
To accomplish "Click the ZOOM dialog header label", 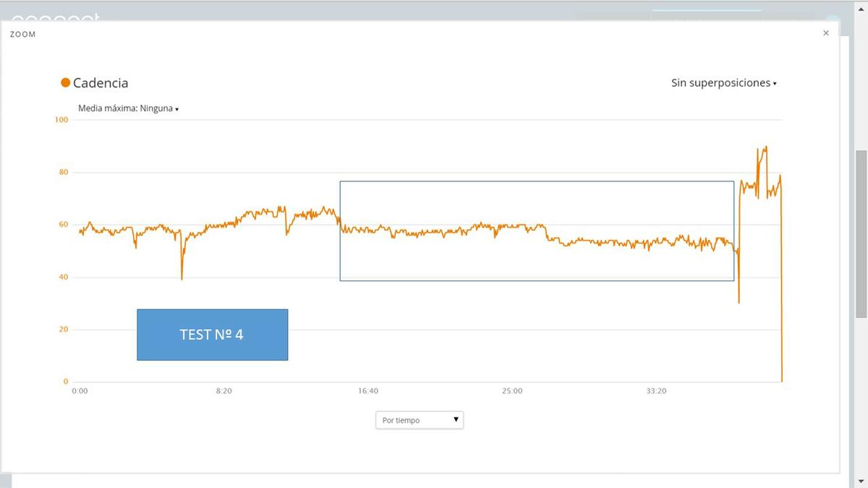I will pos(22,34).
